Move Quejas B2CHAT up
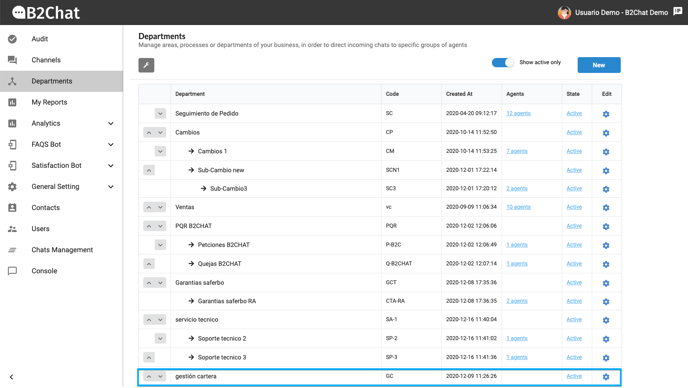 149,264
